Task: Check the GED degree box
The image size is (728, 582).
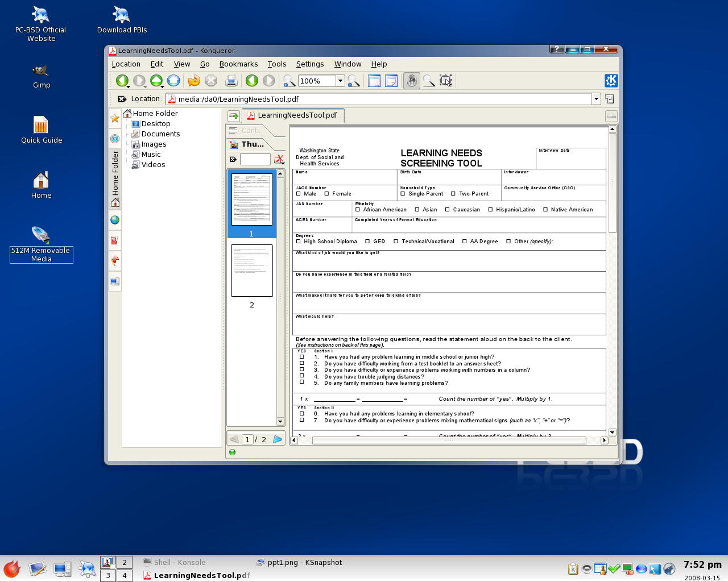Action: coord(367,242)
